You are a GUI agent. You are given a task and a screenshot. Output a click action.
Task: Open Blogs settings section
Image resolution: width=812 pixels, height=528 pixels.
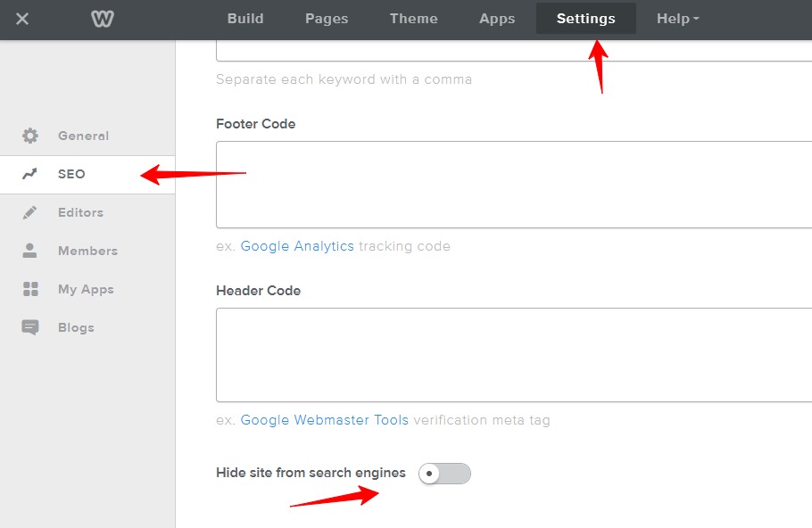pyautogui.click(x=76, y=327)
